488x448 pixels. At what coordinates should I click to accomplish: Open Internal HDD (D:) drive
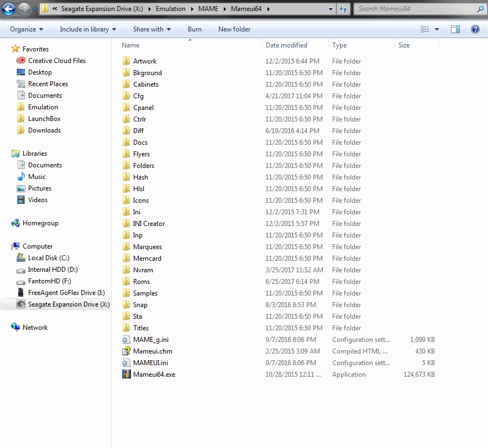(x=53, y=270)
